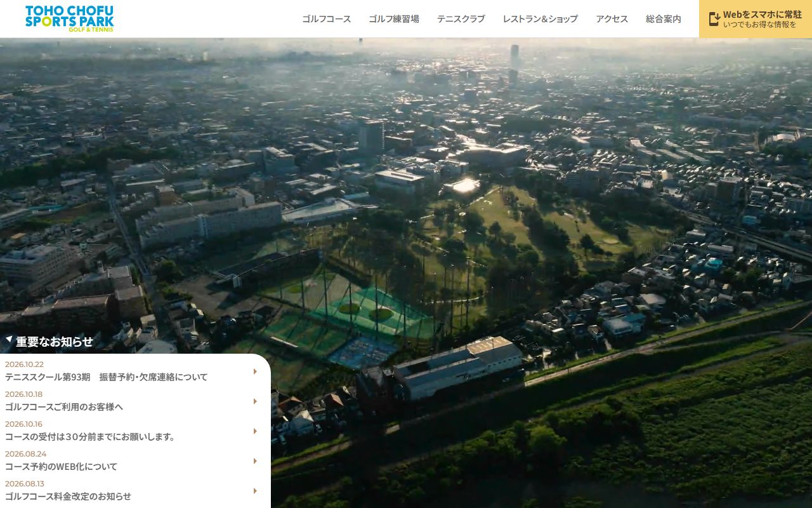The width and height of the screenshot is (812, 508).
Task: Click the date 2026.10.18
Action: (23, 394)
